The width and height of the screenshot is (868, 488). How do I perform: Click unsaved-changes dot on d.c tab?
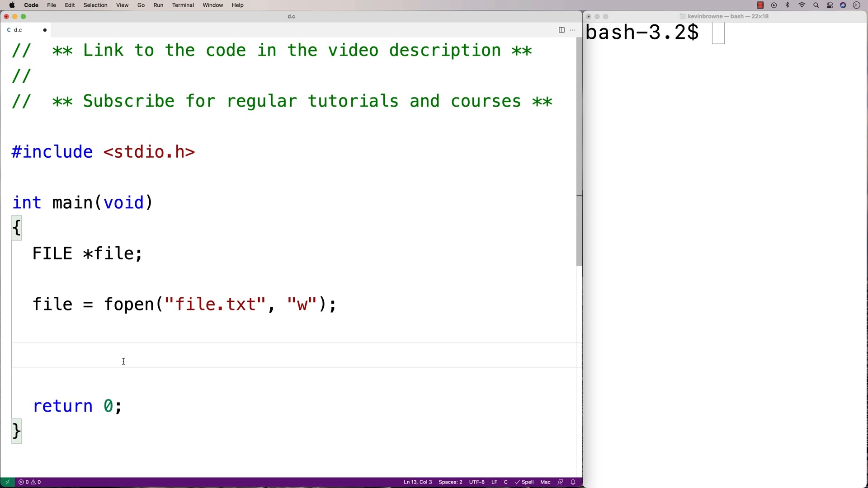pos(45,30)
